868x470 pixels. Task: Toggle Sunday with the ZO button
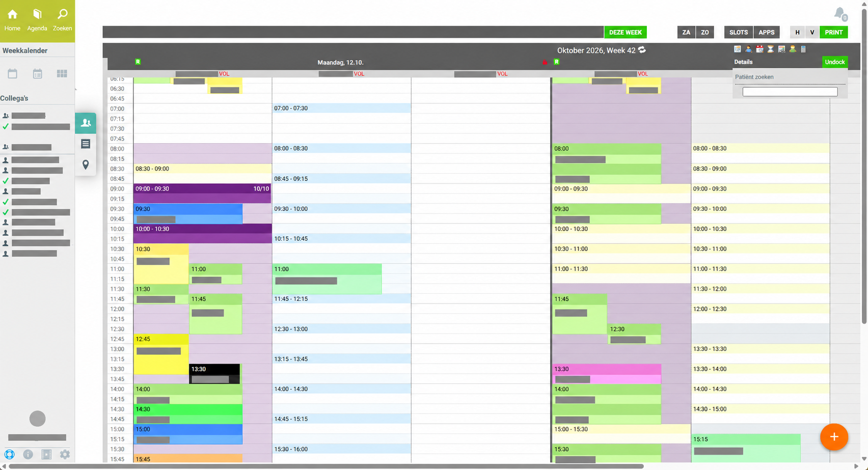point(705,32)
